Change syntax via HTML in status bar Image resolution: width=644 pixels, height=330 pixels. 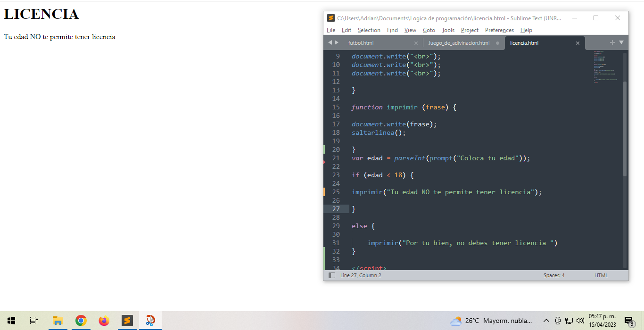click(601, 275)
